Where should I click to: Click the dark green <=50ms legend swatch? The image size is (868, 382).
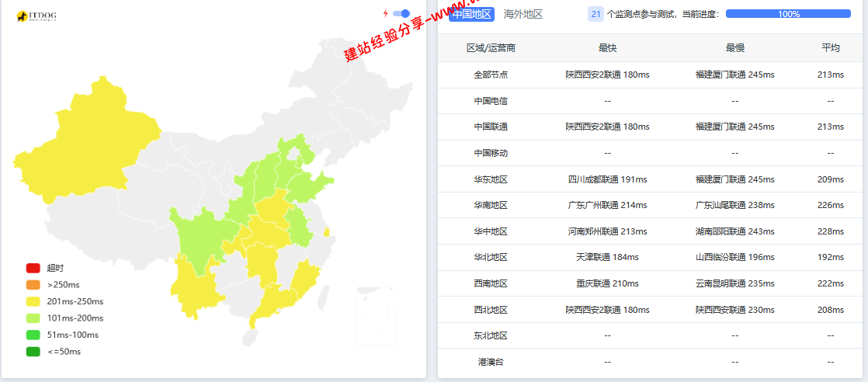point(33,351)
